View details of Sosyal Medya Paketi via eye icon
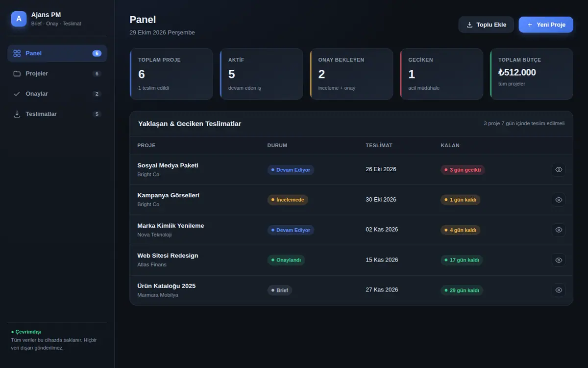 tap(559, 170)
